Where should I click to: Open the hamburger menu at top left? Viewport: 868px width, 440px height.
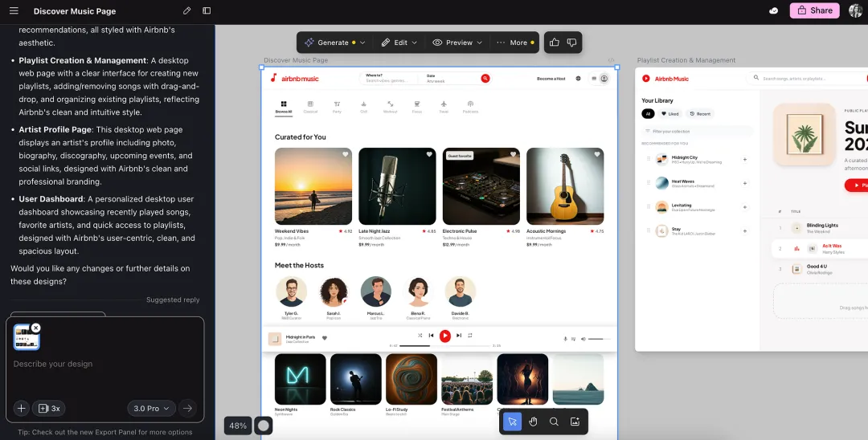pyautogui.click(x=14, y=11)
